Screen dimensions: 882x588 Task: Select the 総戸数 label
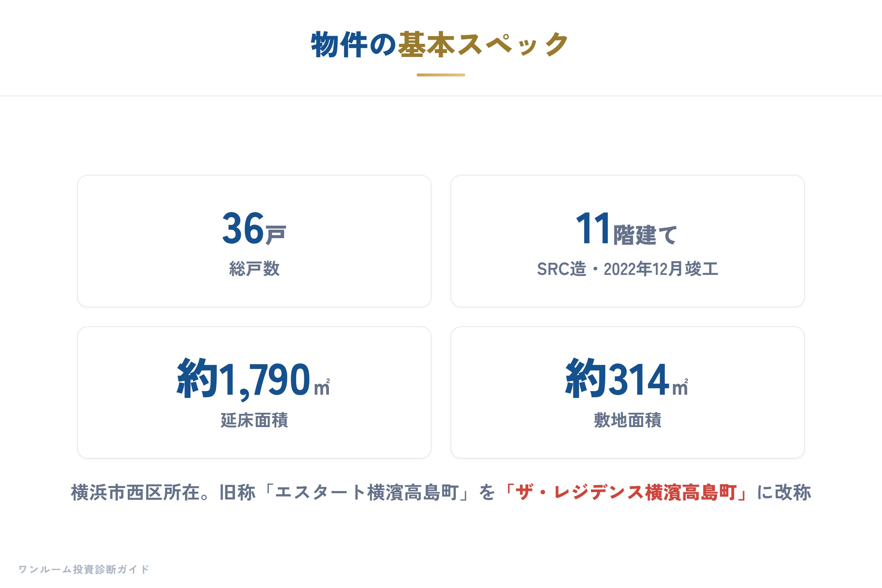(254, 269)
